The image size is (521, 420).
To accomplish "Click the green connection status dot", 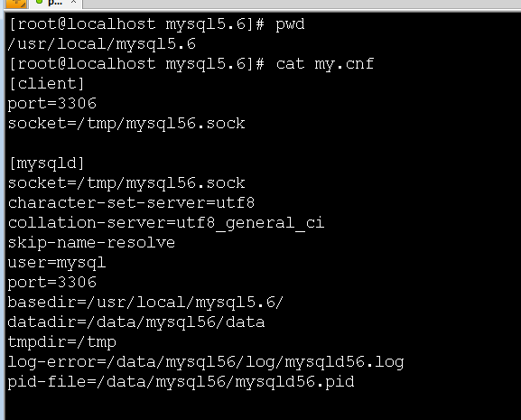I will tap(39, 2).
